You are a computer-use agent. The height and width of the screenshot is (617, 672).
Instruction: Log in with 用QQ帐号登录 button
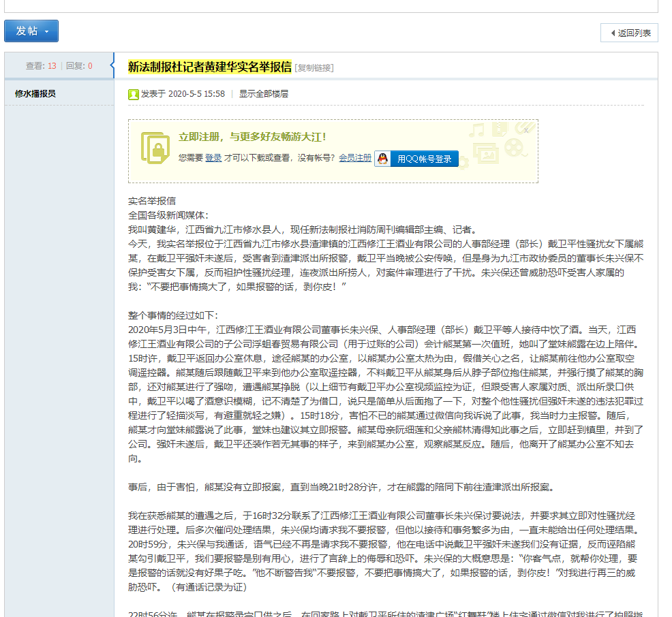(x=416, y=159)
